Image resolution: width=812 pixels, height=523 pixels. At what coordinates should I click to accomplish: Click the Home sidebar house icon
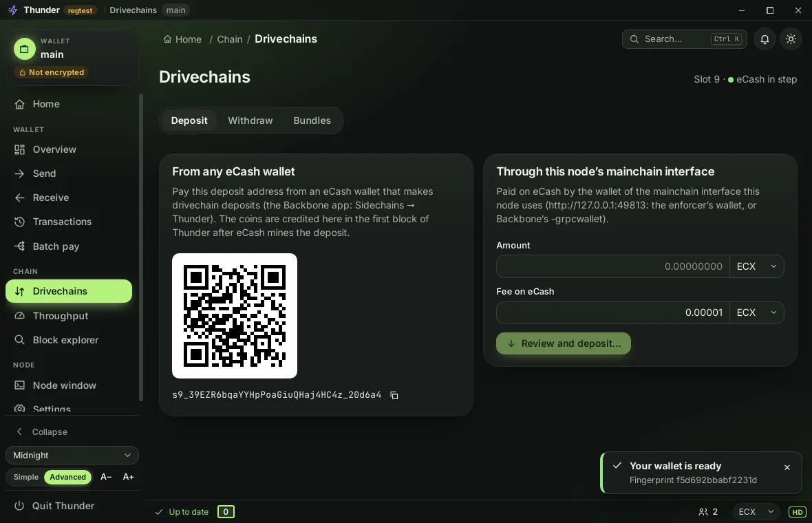point(20,104)
